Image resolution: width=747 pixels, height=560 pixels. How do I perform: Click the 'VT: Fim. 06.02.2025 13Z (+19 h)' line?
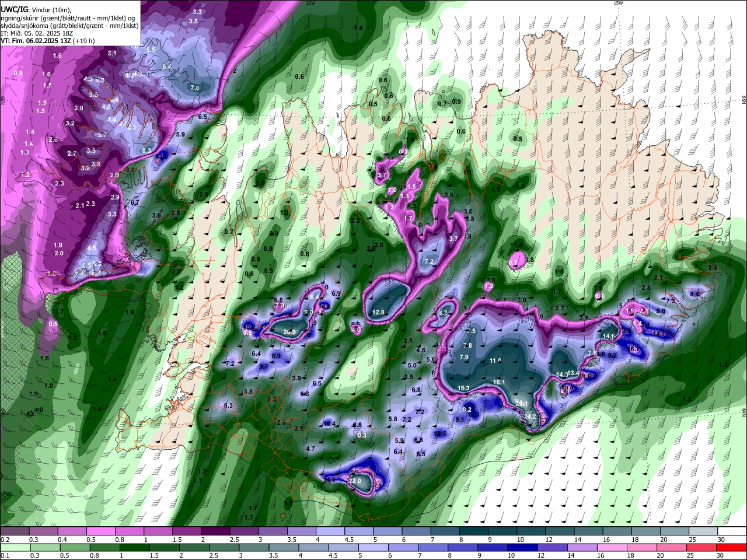tap(48, 41)
